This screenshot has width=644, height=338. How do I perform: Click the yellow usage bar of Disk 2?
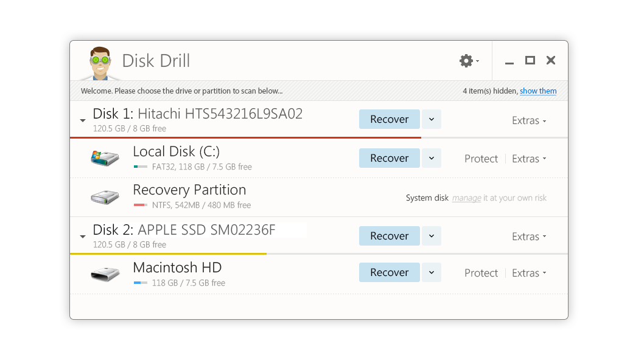tap(169, 253)
